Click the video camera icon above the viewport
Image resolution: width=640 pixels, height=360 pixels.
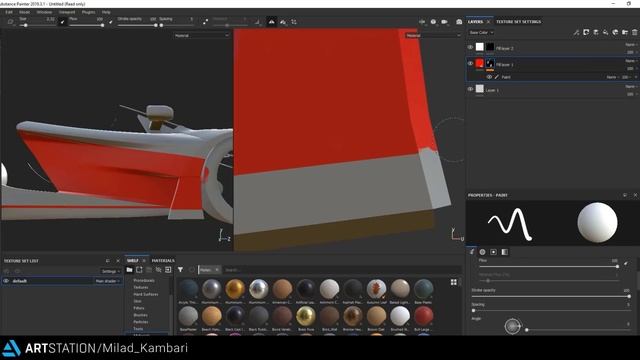[x=444, y=22]
